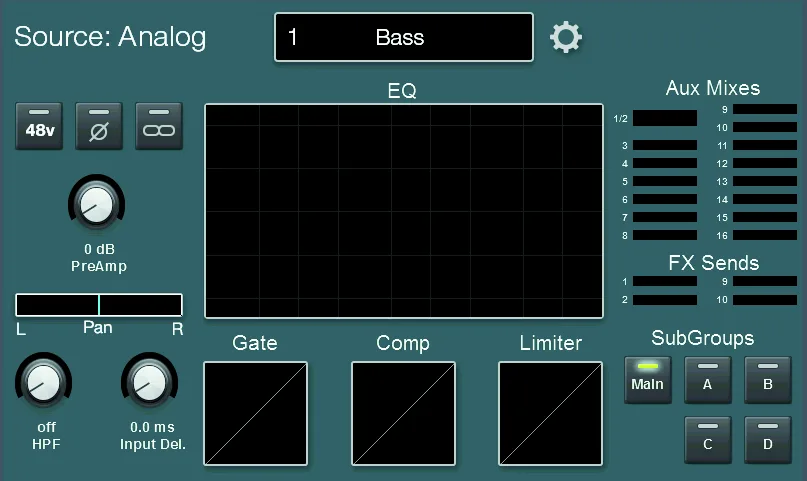This screenshot has height=481, width=807.
Task: Click the 0.0 ms delay value
Action: coord(152,427)
